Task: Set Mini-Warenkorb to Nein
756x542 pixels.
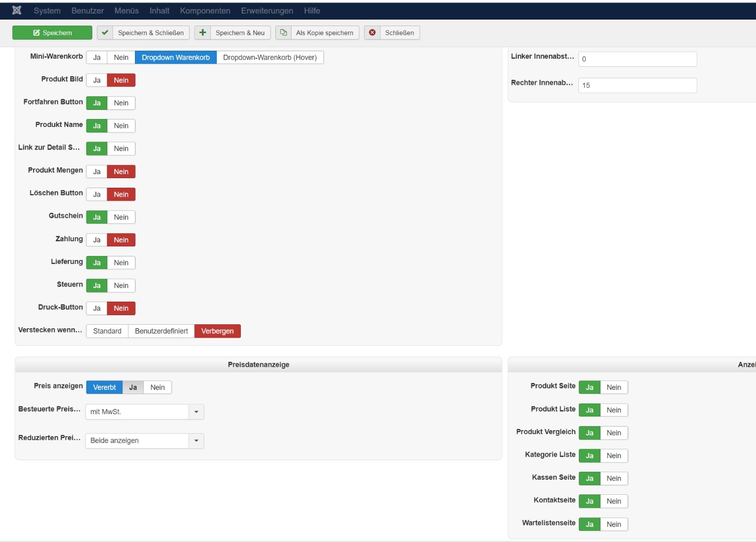Action: click(x=121, y=57)
